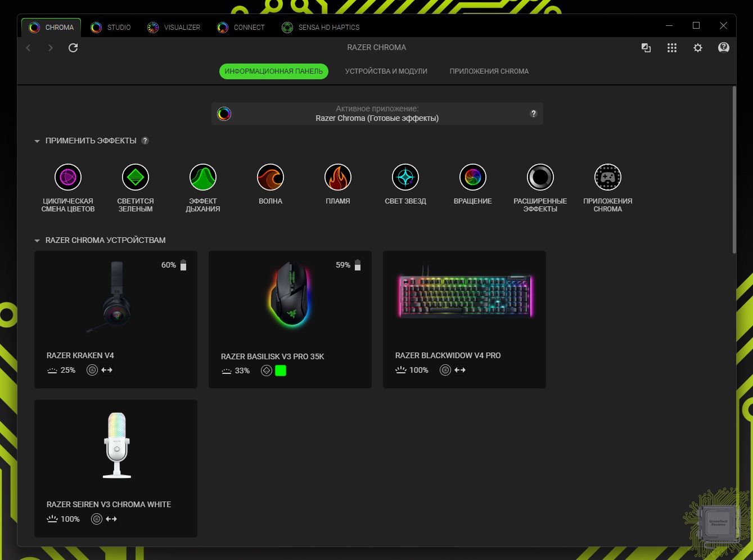Screen dimensions: 753x560
Task: Select the Свет звезд starlight effect
Action: (405, 178)
